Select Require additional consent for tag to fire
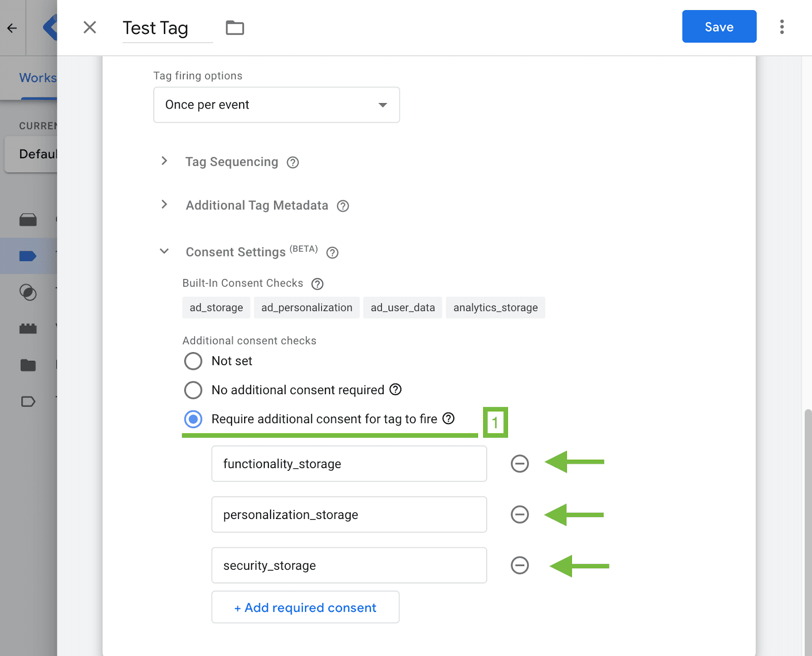This screenshot has width=812, height=656. [193, 419]
